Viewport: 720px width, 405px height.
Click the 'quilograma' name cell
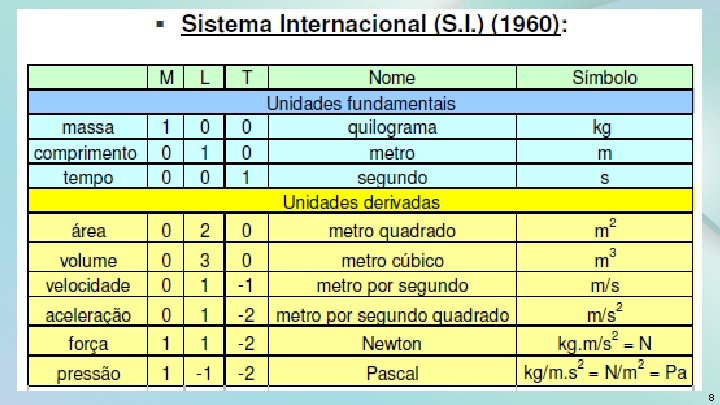[392, 127]
